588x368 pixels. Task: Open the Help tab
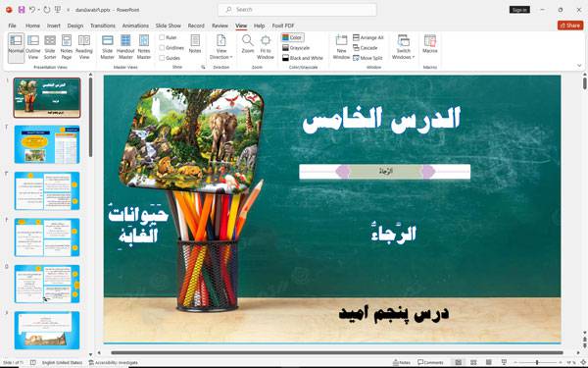point(259,26)
